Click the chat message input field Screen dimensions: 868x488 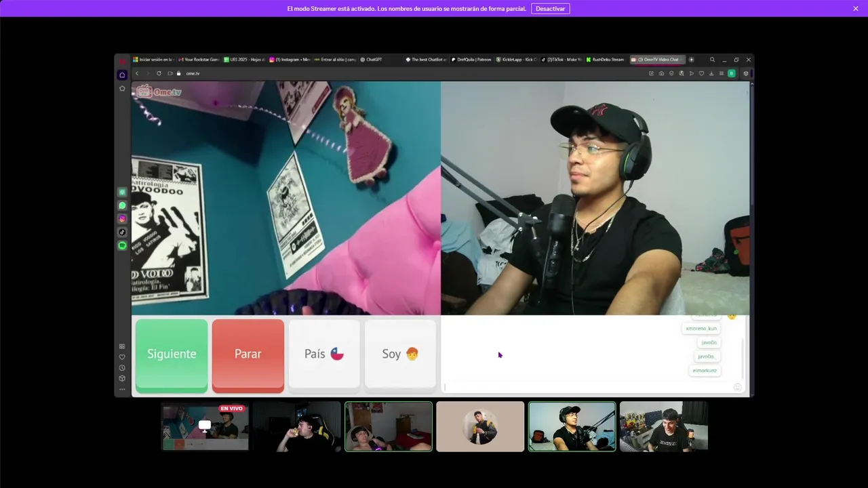[587, 388]
